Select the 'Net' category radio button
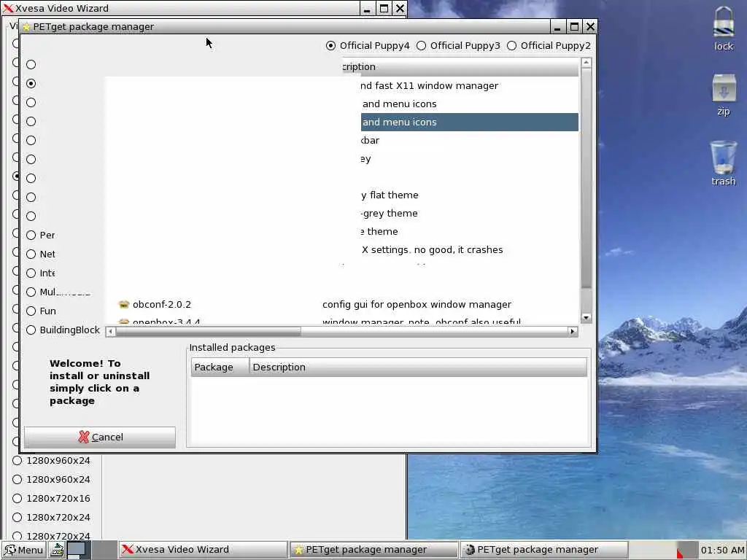Viewport: 747px width, 560px height. [x=31, y=254]
